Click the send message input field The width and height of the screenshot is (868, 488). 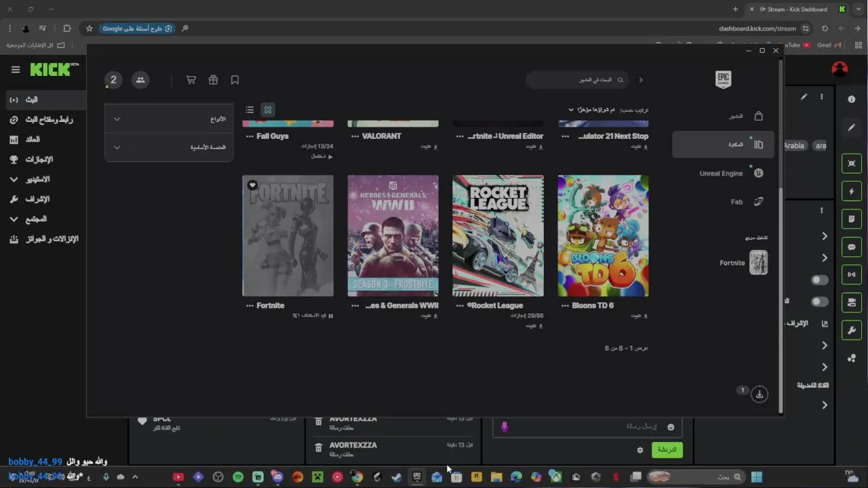pyautogui.click(x=587, y=426)
